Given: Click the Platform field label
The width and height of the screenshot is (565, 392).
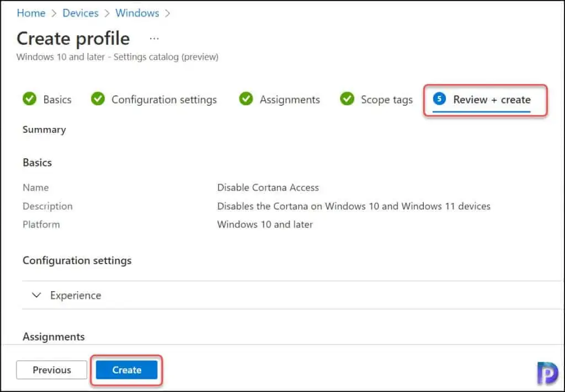Looking at the screenshot, I should coord(41,224).
